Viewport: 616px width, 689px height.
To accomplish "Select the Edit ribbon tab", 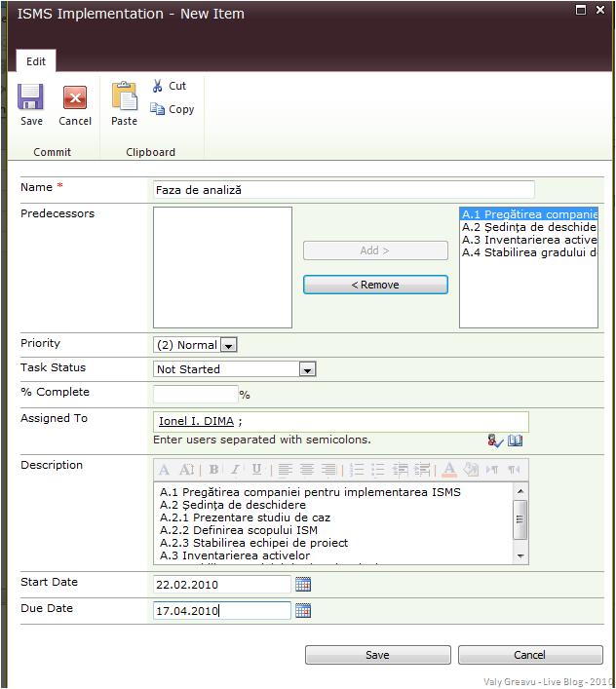I will click(x=36, y=61).
